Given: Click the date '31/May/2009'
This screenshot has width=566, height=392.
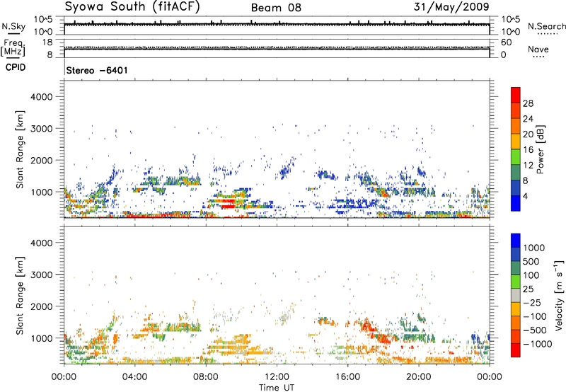Looking at the screenshot, I should [x=451, y=6].
